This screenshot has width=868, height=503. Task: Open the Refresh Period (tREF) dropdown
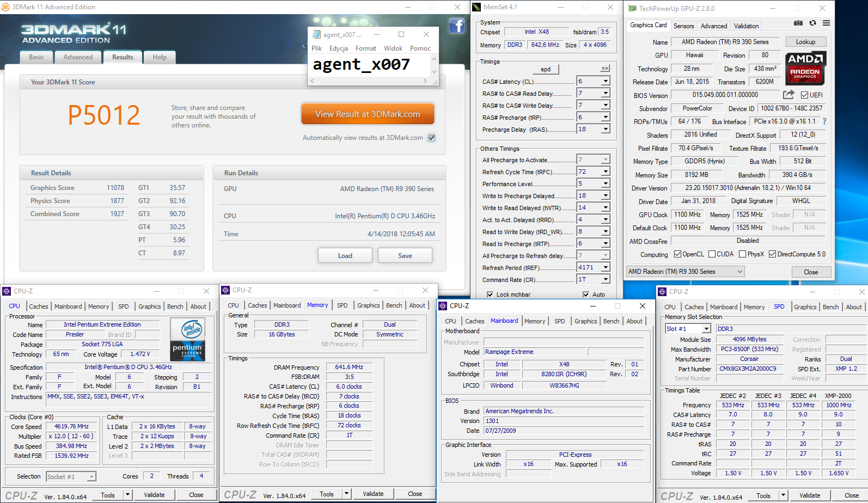(606, 267)
